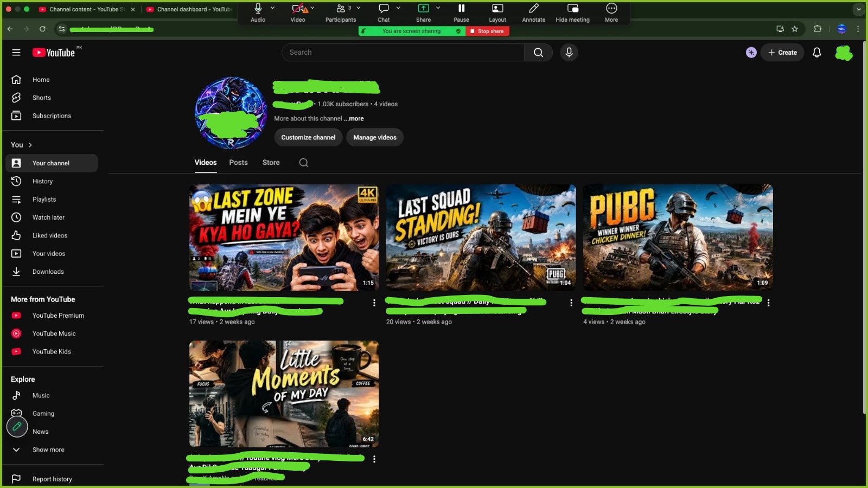The height and width of the screenshot is (488, 868).
Task: Open the YouTube guide hamburger menu
Action: tap(16, 53)
